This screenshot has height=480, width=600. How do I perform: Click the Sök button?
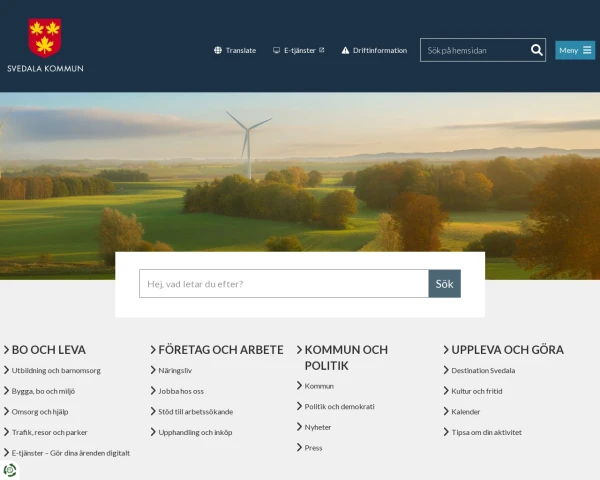click(445, 284)
